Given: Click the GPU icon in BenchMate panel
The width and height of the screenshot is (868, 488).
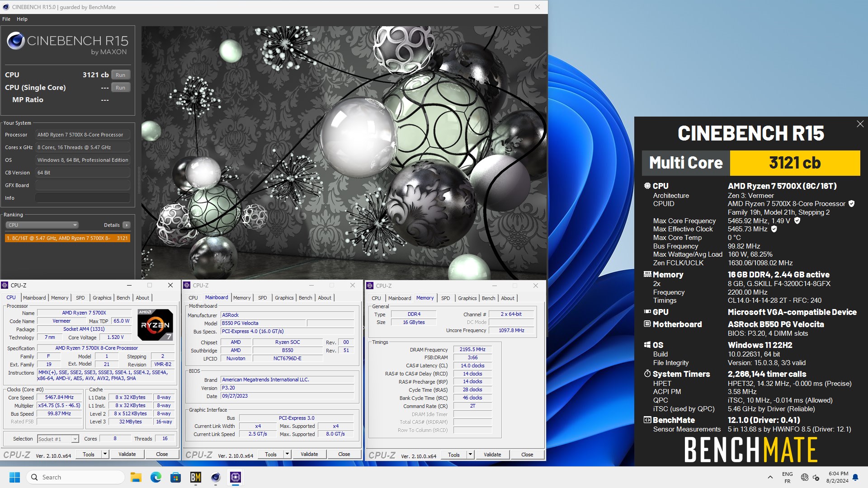Looking at the screenshot, I should coord(647,312).
